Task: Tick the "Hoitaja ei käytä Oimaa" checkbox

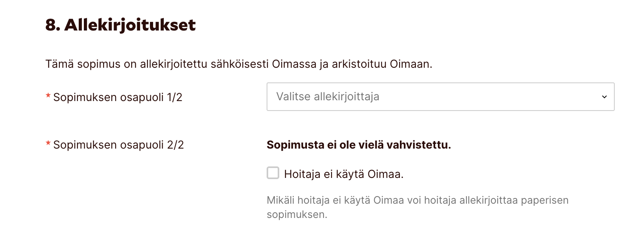Action: [273, 173]
